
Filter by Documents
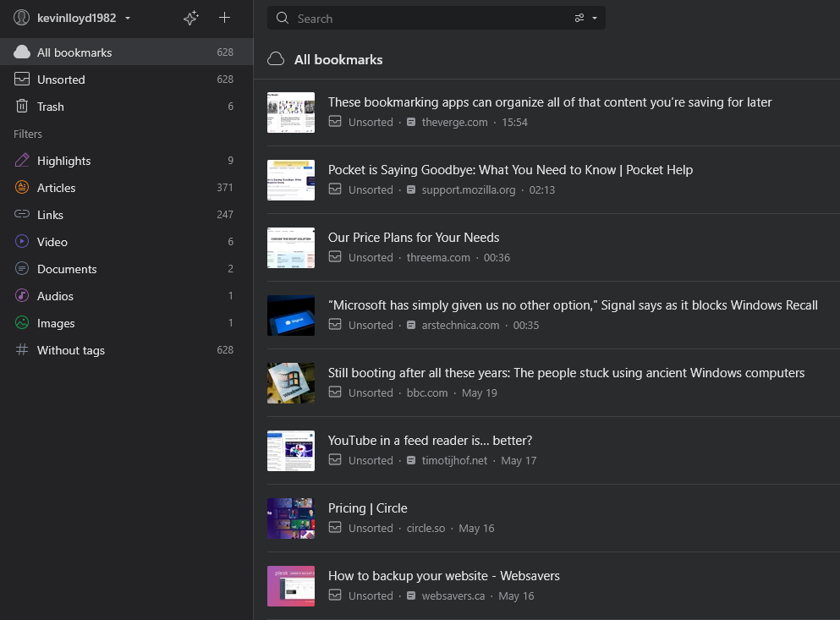(126, 269)
